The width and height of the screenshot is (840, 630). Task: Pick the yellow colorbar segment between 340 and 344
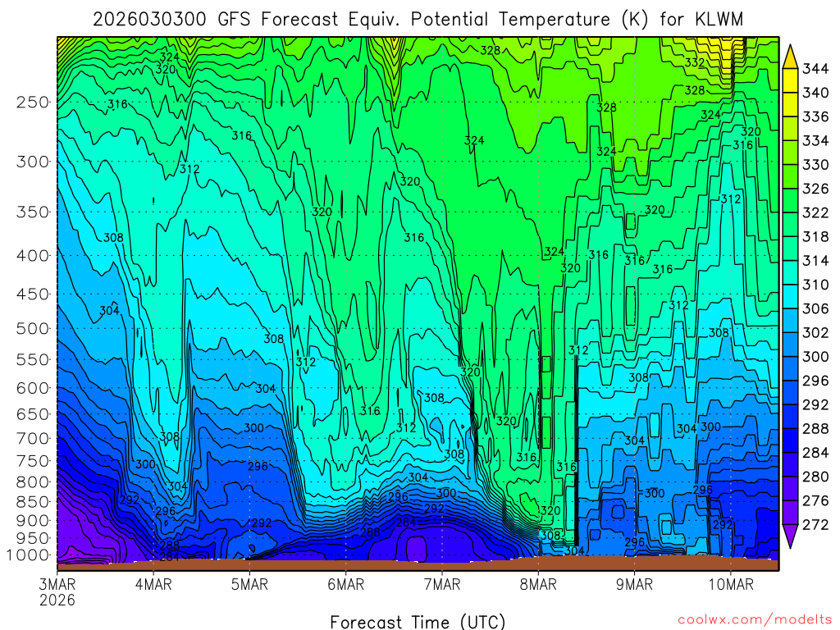tap(790, 80)
